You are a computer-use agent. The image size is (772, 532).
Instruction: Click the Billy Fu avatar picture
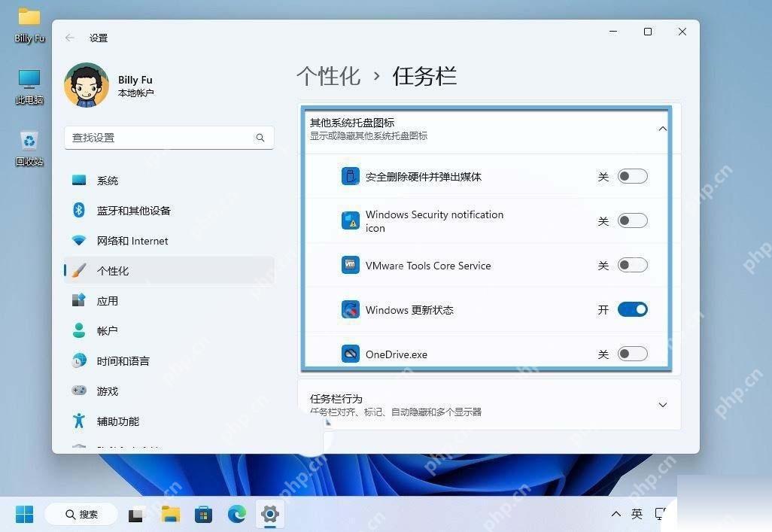[x=87, y=85]
